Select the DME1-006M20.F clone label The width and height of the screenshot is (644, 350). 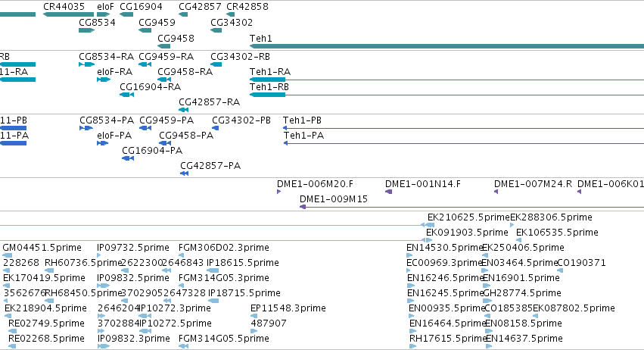pyautogui.click(x=315, y=184)
